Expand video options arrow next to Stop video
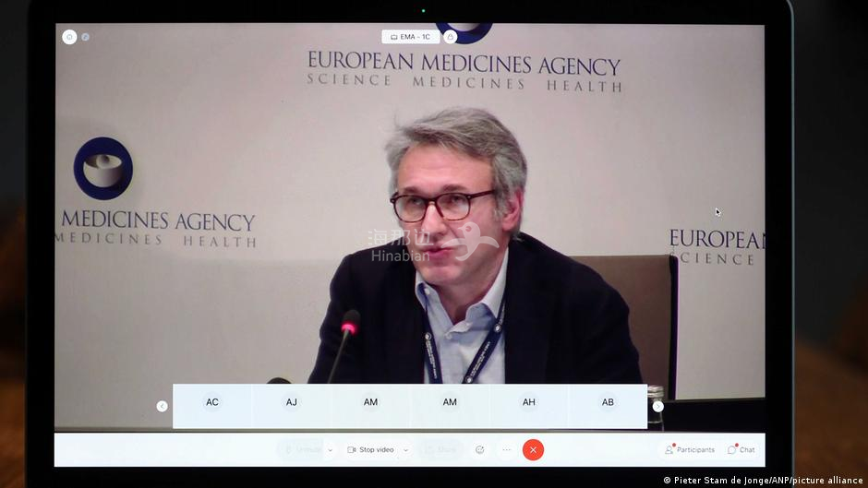 click(x=405, y=450)
